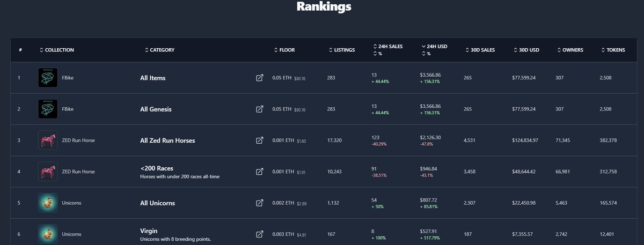Sort table by 24H Sales column
The height and width of the screenshot is (245, 644).
(387, 47)
